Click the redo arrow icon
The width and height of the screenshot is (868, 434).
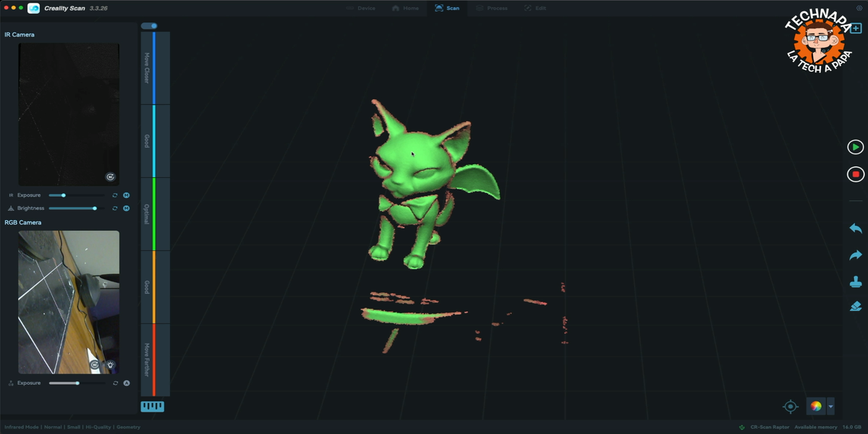[x=856, y=255]
